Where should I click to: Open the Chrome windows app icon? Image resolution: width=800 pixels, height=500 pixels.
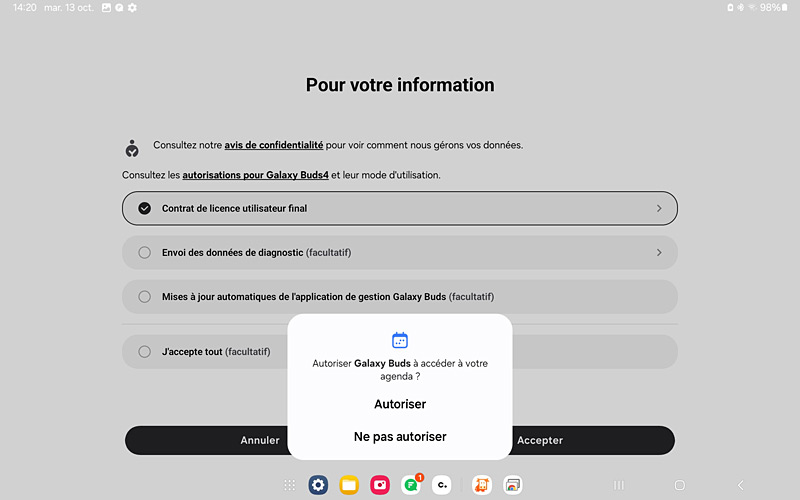point(513,485)
